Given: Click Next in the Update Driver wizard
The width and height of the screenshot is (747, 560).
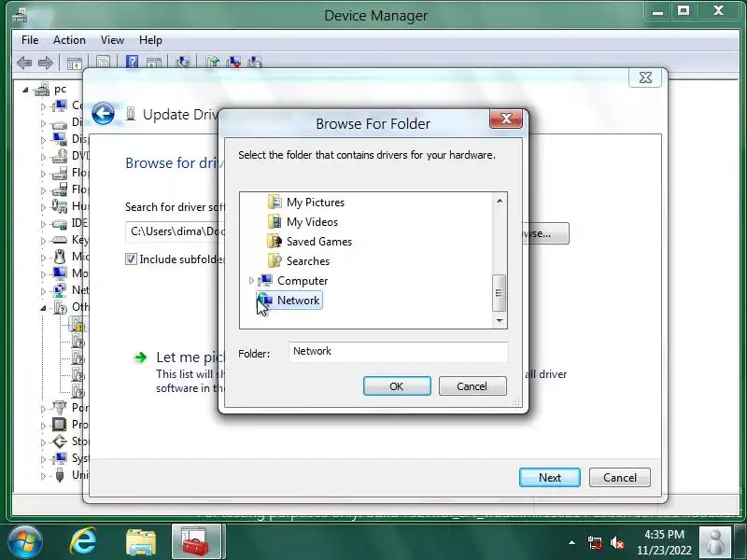Looking at the screenshot, I should pos(550,478).
